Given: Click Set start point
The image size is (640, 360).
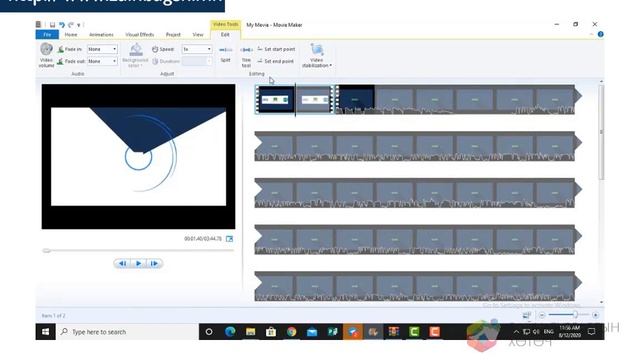Looking at the screenshot, I should (x=276, y=49).
